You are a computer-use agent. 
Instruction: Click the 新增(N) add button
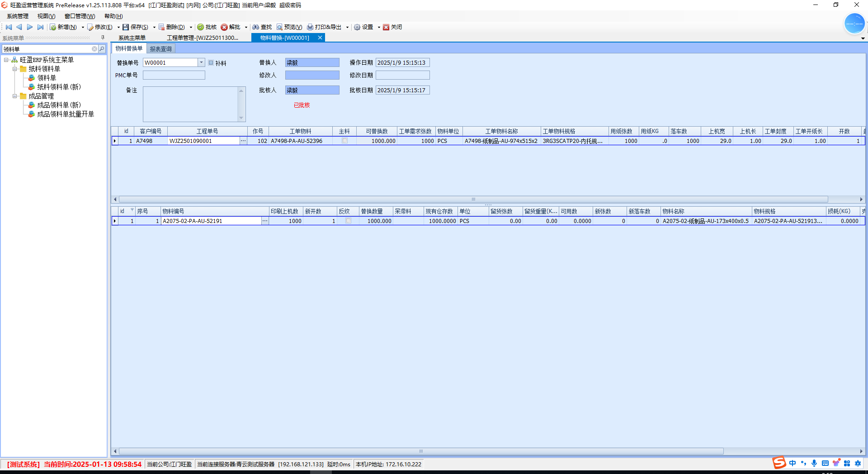[64, 27]
